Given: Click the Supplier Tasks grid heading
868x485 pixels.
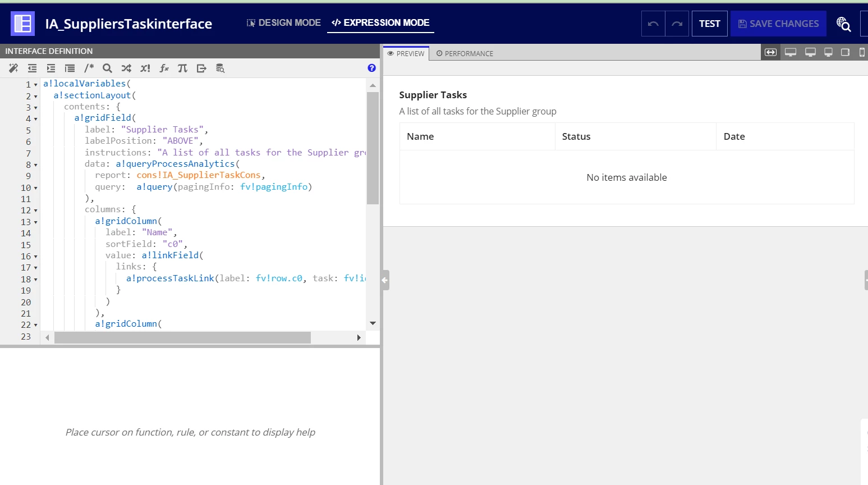Looking at the screenshot, I should point(433,95).
